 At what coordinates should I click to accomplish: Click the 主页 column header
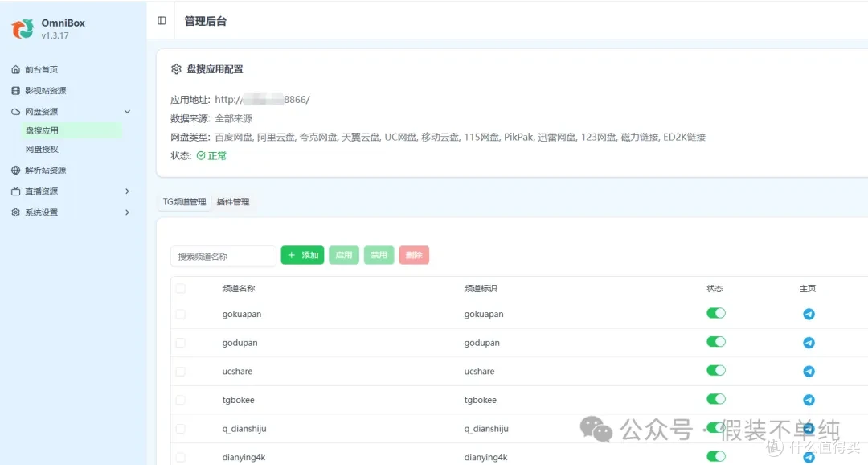pyautogui.click(x=808, y=288)
